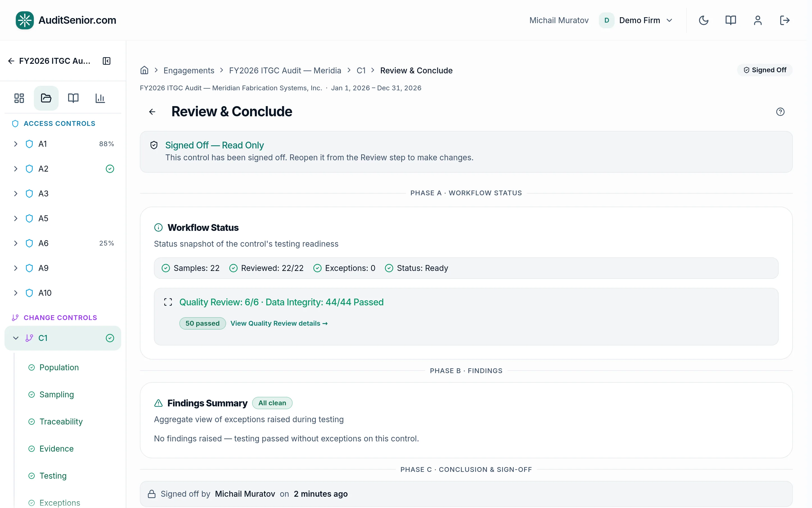Toggle dark mode moon icon
The height and width of the screenshot is (508, 812).
point(703,20)
